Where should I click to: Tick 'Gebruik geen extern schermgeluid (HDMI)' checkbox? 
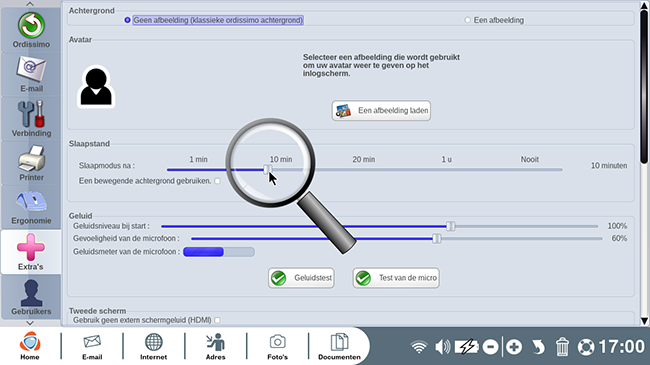tap(217, 320)
